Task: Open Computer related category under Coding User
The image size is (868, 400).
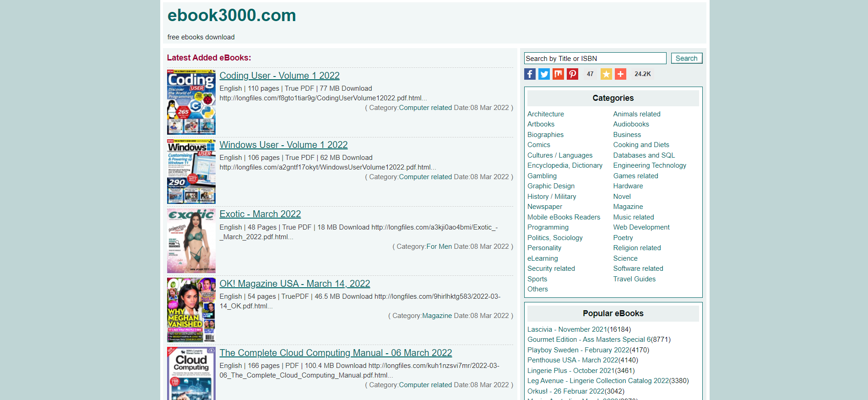Action: tap(425, 108)
